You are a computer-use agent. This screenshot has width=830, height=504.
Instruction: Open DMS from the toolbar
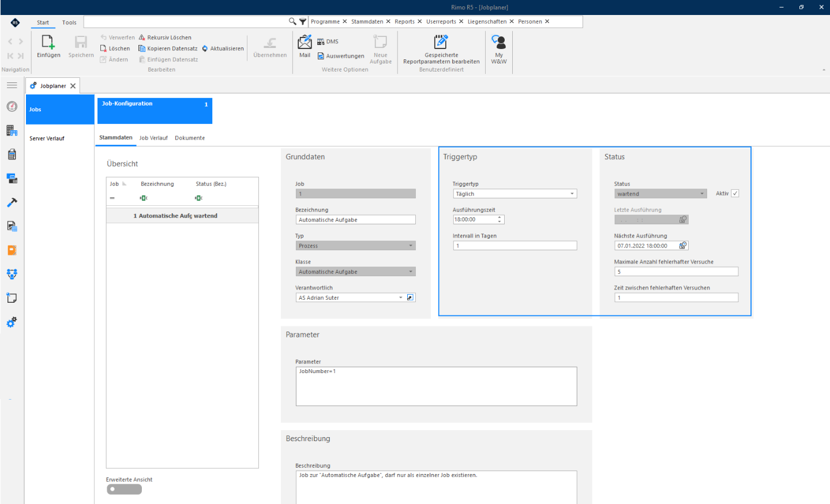328,42
